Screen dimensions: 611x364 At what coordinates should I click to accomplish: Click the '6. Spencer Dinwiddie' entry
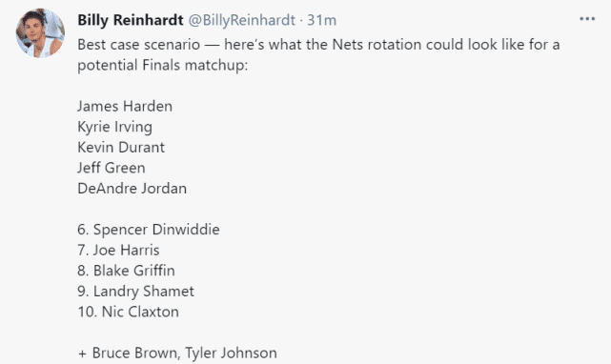[149, 230]
